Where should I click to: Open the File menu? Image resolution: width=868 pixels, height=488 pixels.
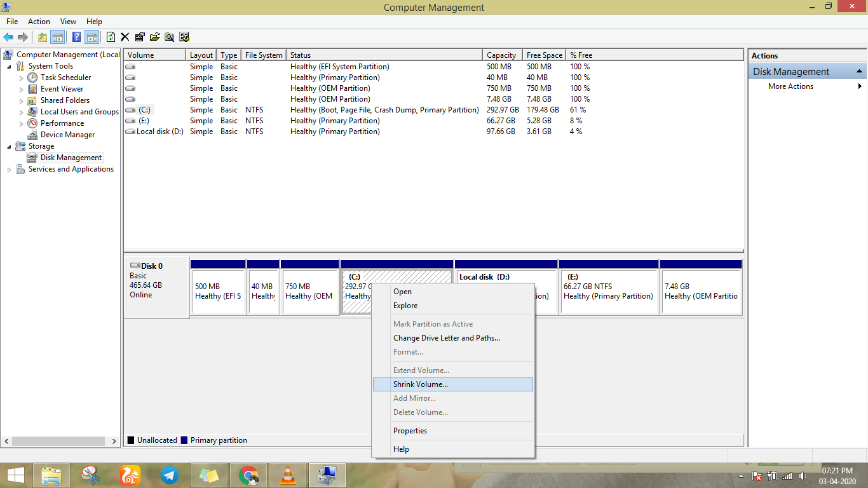(12, 22)
